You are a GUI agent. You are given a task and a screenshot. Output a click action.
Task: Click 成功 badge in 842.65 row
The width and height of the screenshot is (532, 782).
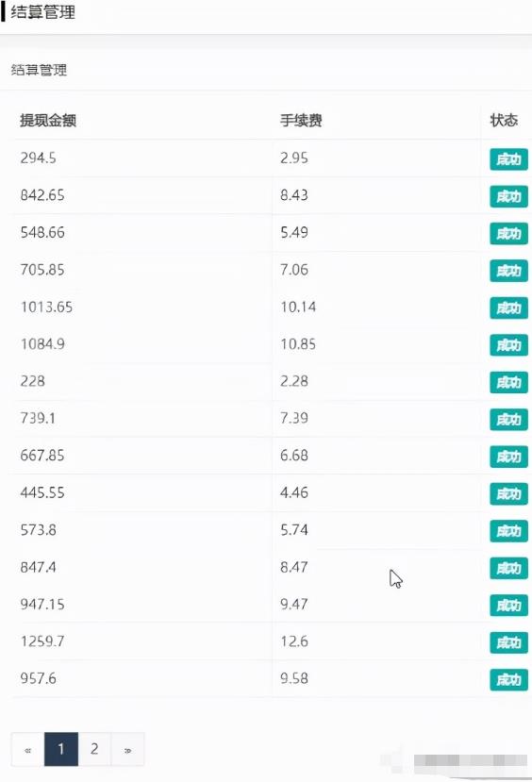pos(508,196)
